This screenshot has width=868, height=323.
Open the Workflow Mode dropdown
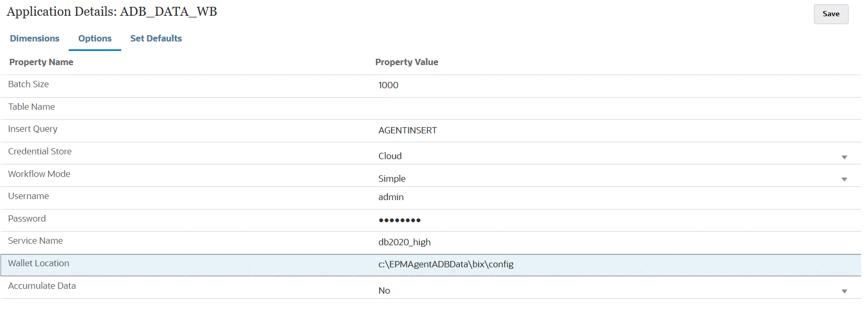[x=844, y=179]
